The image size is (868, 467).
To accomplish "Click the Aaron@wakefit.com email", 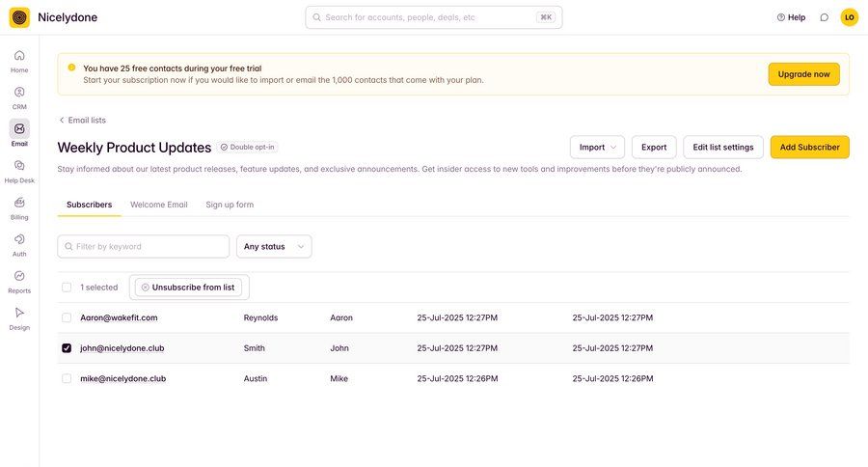I will coord(119,317).
